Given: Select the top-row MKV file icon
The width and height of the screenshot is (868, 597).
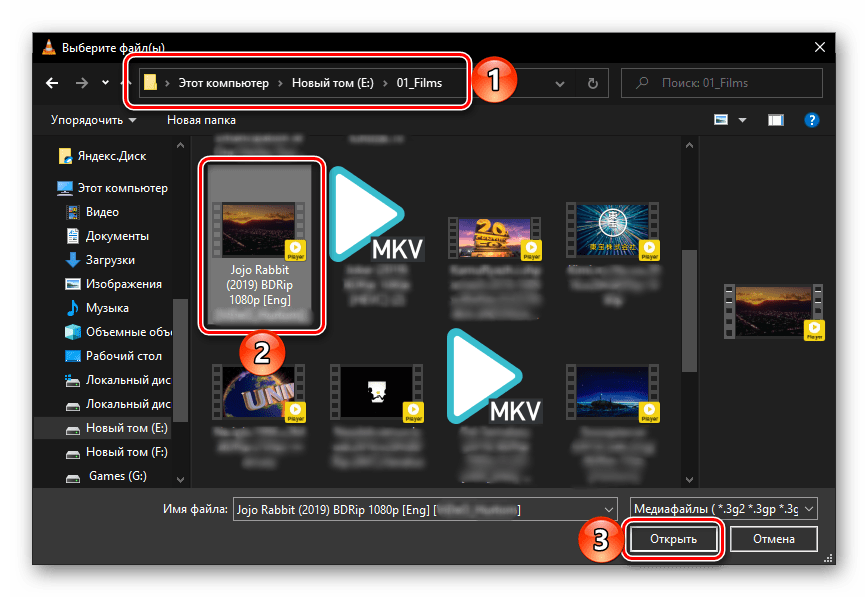Looking at the screenshot, I should (376, 215).
